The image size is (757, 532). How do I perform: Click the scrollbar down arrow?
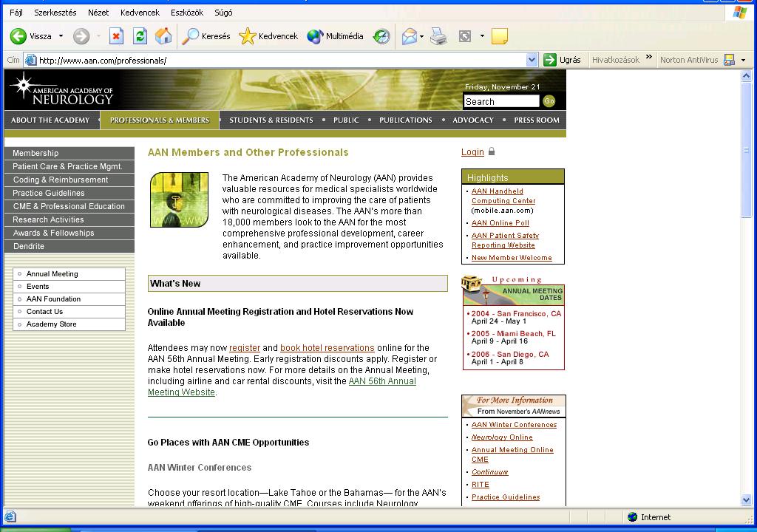click(x=747, y=500)
